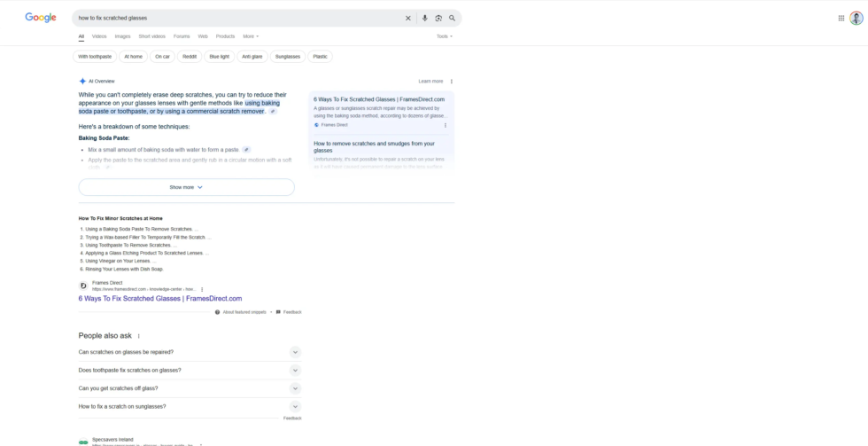The width and height of the screenshot is (868, 446).
Task: Click Learn more in AI Overview
Action: click(430, 82)
